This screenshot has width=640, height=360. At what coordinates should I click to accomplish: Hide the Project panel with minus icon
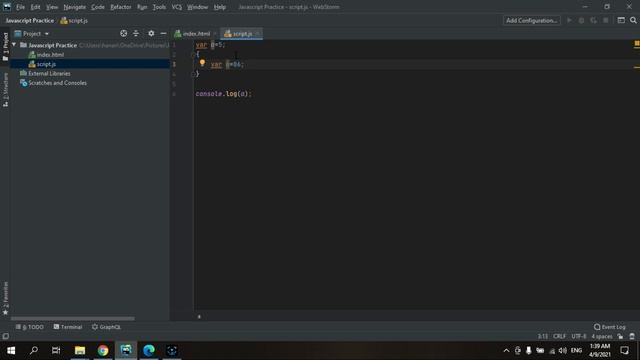click(163, 33)
